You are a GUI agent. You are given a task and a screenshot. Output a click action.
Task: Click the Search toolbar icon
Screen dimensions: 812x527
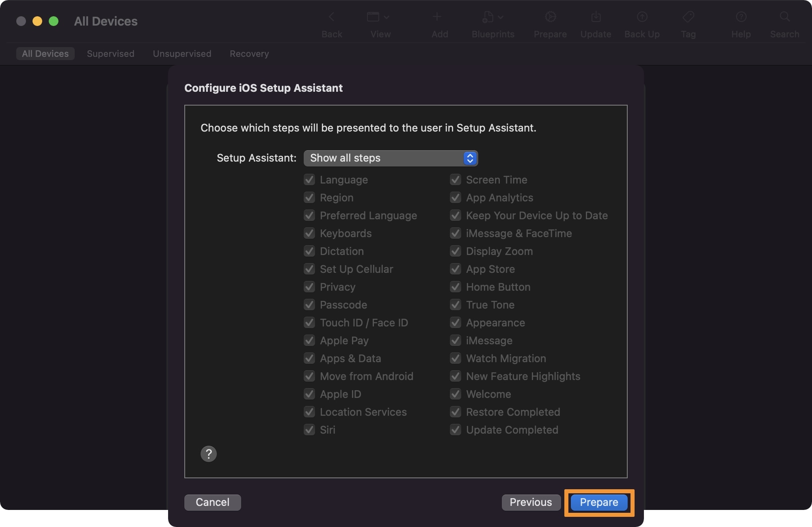[x=785, y=17]
